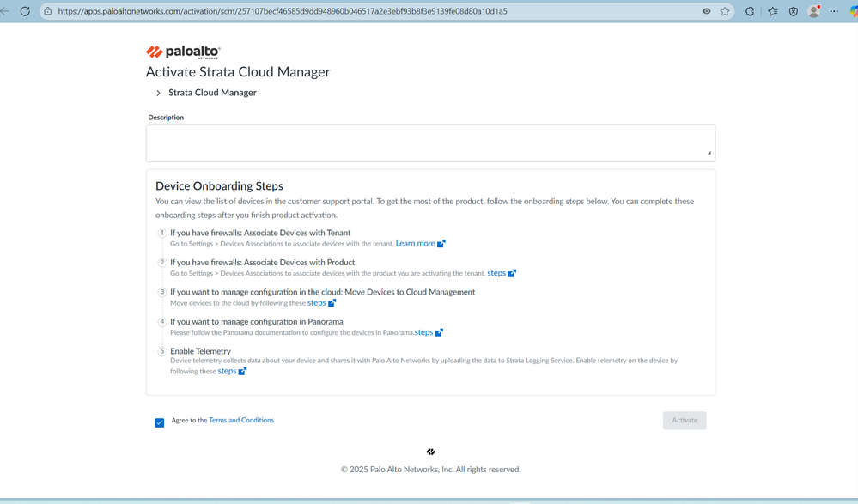This screenshot has height=504, width=858.
Task: Click 'manage configuration in Panorama' step title
Action: pos(257,321)
